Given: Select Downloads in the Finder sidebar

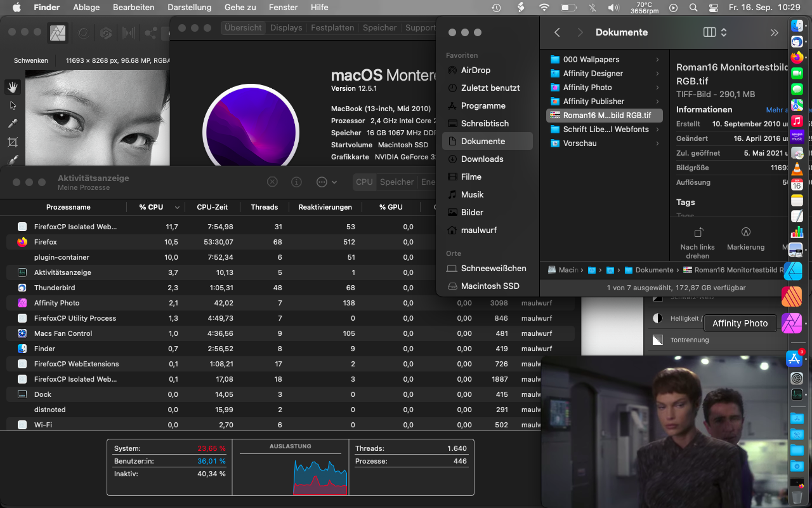Looking at the screenshot, I should click(482, 159).
